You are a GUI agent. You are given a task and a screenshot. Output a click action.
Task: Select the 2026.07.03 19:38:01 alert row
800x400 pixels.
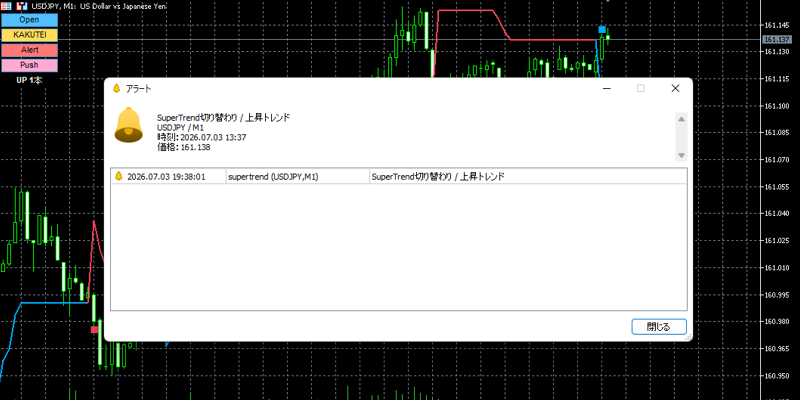click(x=398, y=177)
